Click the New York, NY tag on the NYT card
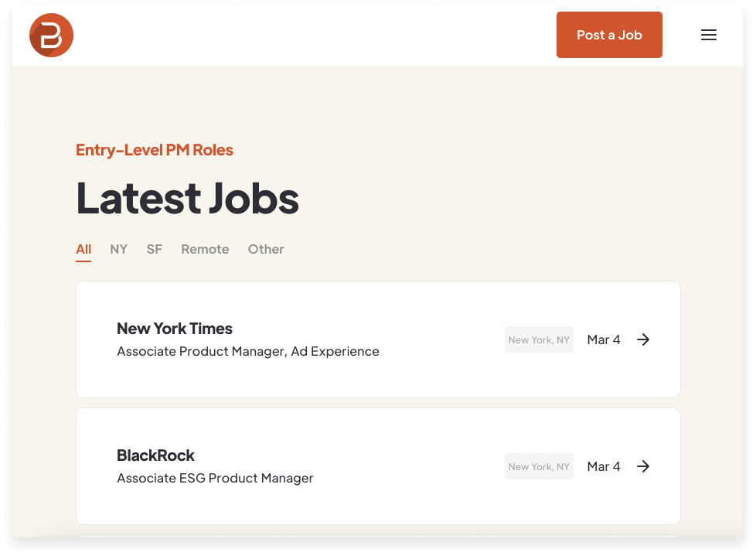The width and height of the screenshot is (756, 556). click(x=538, y=339)
